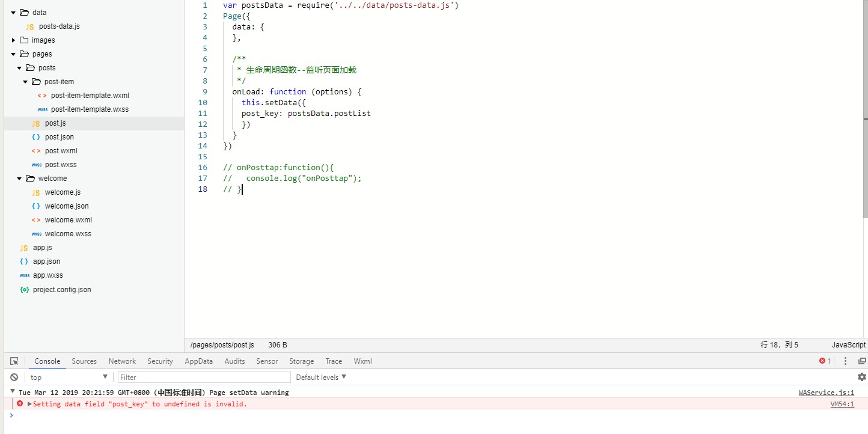Click the JS icon of welcome.js
This screenshot has width=868, height=434.
36,192
